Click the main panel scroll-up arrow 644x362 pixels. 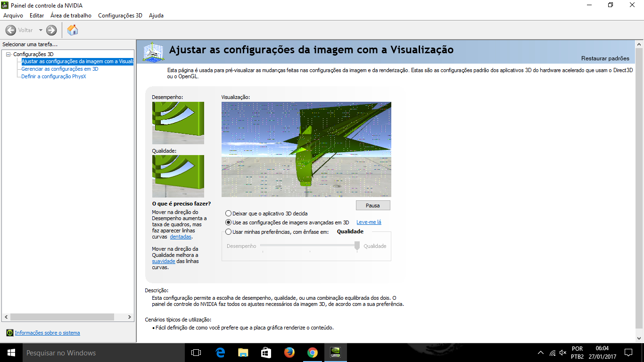(639, 44)
